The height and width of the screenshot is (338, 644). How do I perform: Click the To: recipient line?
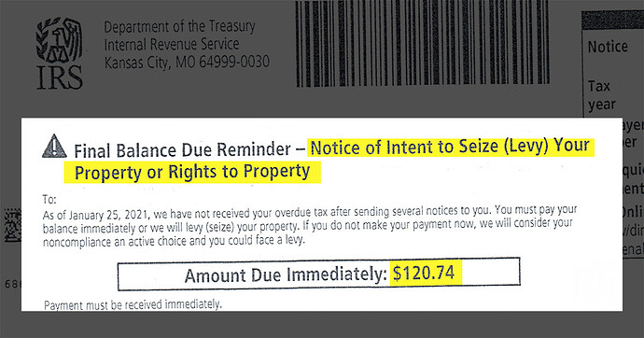click(49, 200)
